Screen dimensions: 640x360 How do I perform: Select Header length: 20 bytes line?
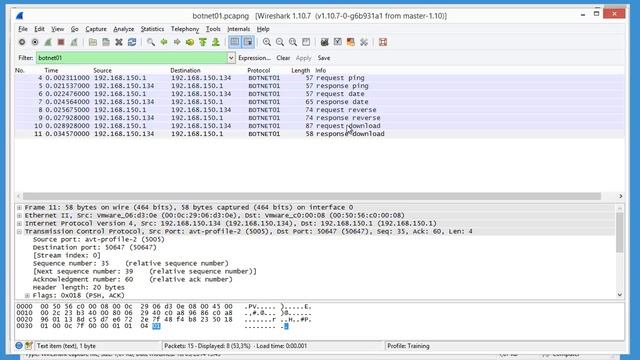click(x=78, y=287)
